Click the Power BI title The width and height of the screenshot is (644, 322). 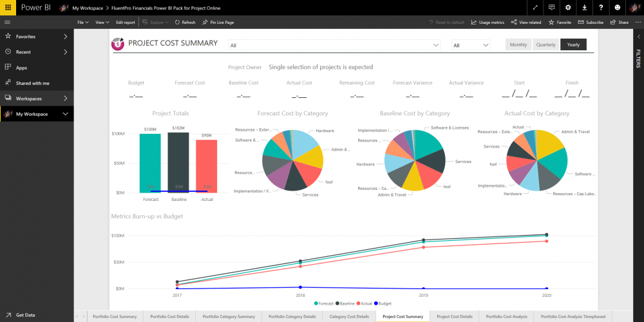pyautogui.click(x=35, y=8)
